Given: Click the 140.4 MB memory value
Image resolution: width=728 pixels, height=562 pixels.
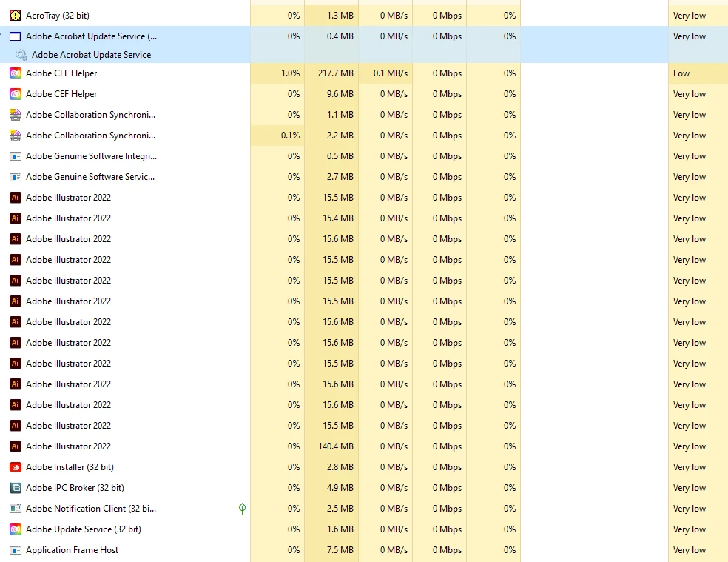Looking at the screenshot, I should 336,446.
